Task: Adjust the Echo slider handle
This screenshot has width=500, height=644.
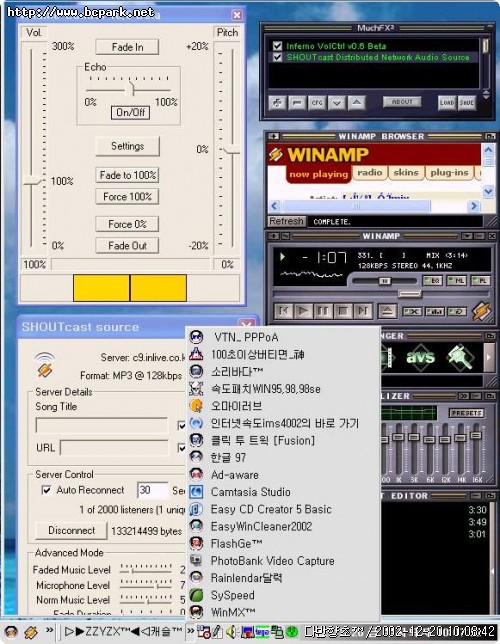Action: [131, 88]
